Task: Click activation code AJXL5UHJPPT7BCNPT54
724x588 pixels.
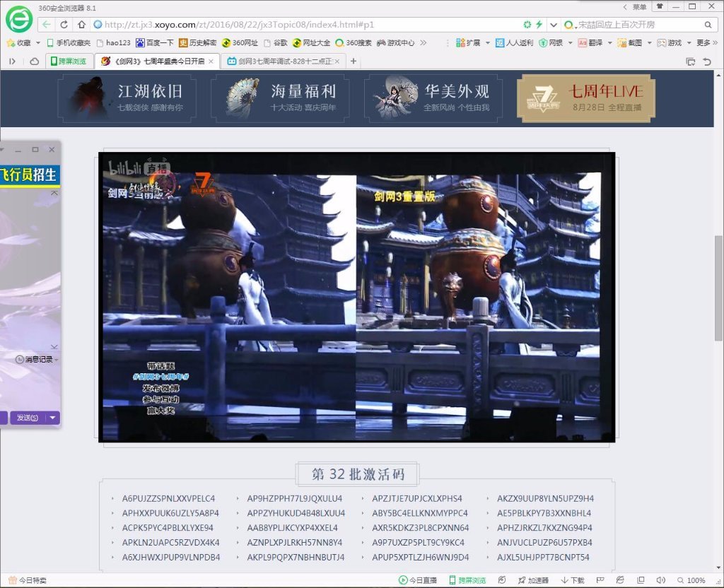Action: pyautogui.click(x=543, y=557)
